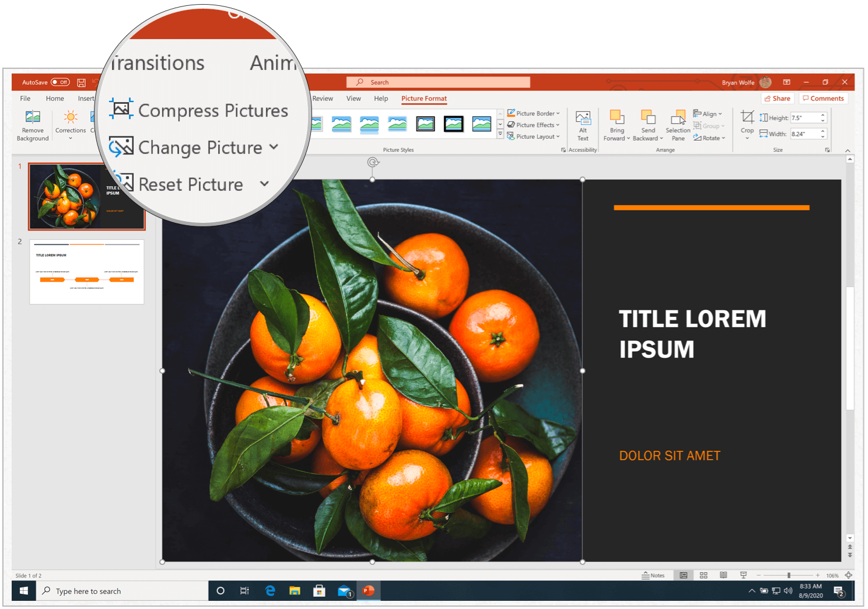Switch to the Home tab

click(x=55, y=99)
